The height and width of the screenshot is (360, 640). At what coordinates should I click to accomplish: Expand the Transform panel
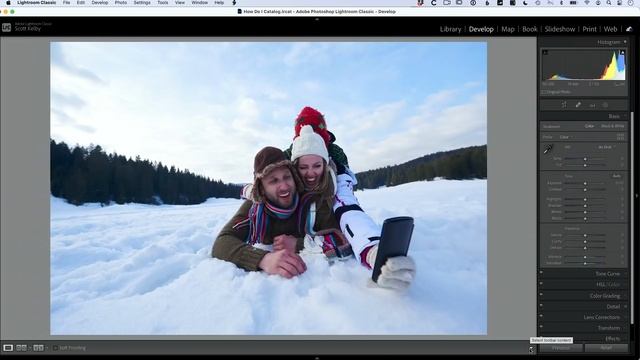(609, 328)
